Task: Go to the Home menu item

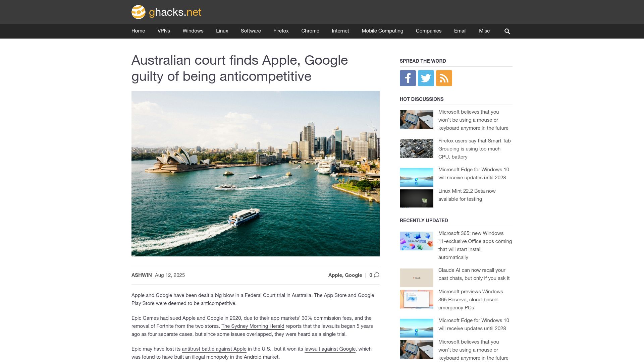Action: pos(138,31)
